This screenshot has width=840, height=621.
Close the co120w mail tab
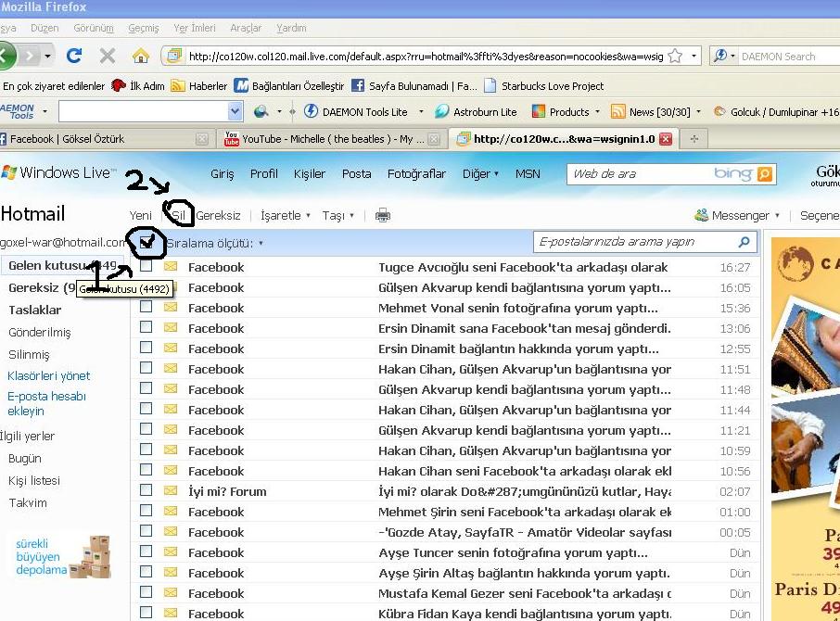[x=666, y=139]
